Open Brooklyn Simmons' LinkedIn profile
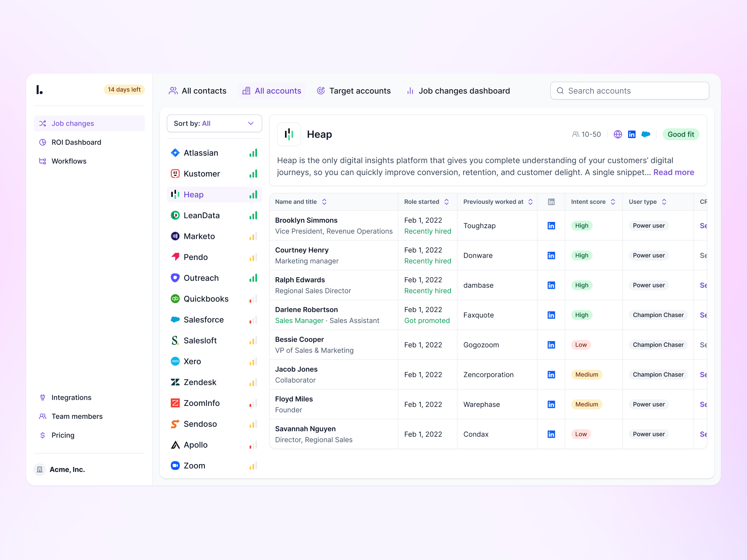This screenshot has width=747, height=560. (x=551, y=225)
